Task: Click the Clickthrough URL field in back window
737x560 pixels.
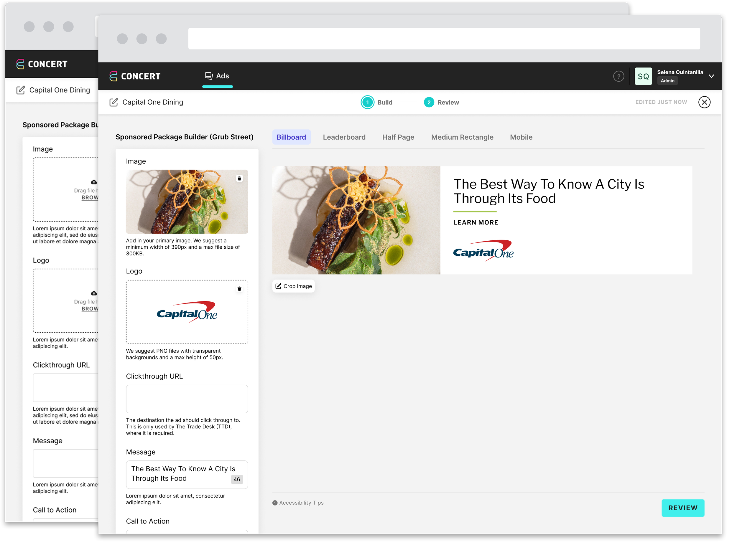Action: pos(66,388)
